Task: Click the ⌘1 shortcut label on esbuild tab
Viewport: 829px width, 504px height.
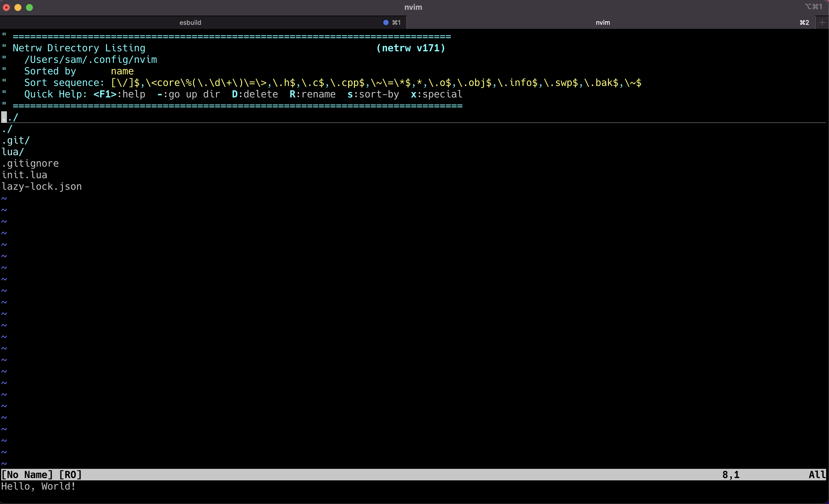Action: [x=396, y=22]
